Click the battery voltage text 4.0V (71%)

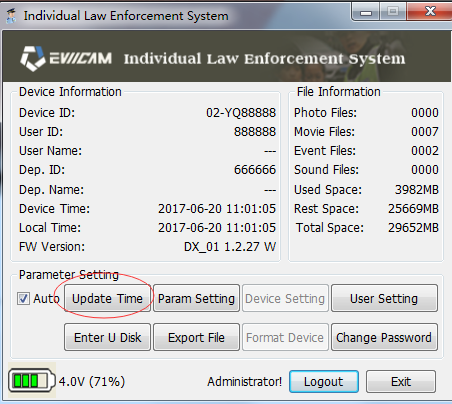click(92, 381)
